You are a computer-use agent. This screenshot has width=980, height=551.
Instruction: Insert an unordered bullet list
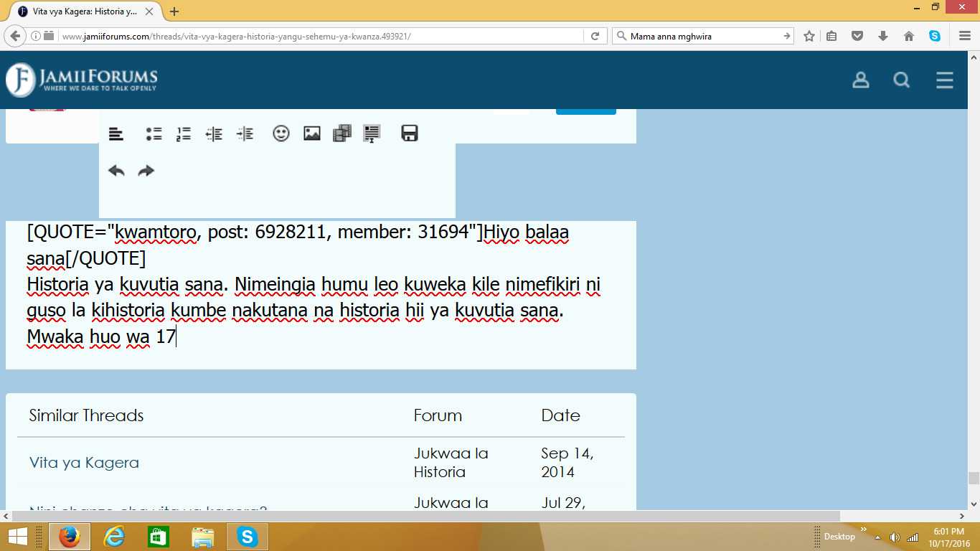[154, 133]
